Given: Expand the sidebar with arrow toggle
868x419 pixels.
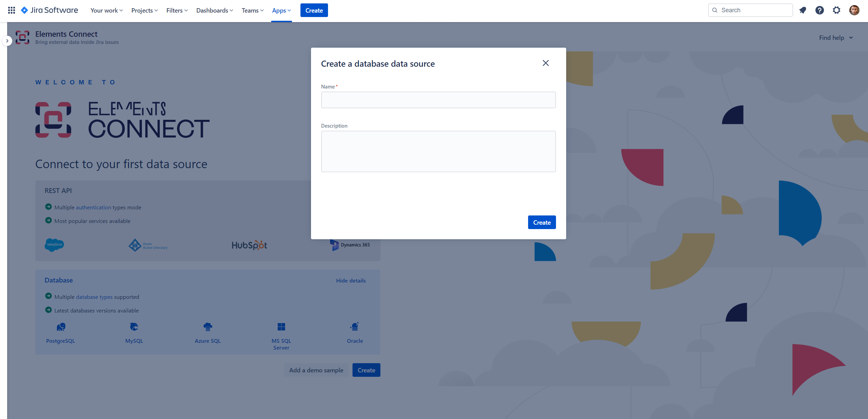Looking at the screenshot, I should [x=7, y=41].
